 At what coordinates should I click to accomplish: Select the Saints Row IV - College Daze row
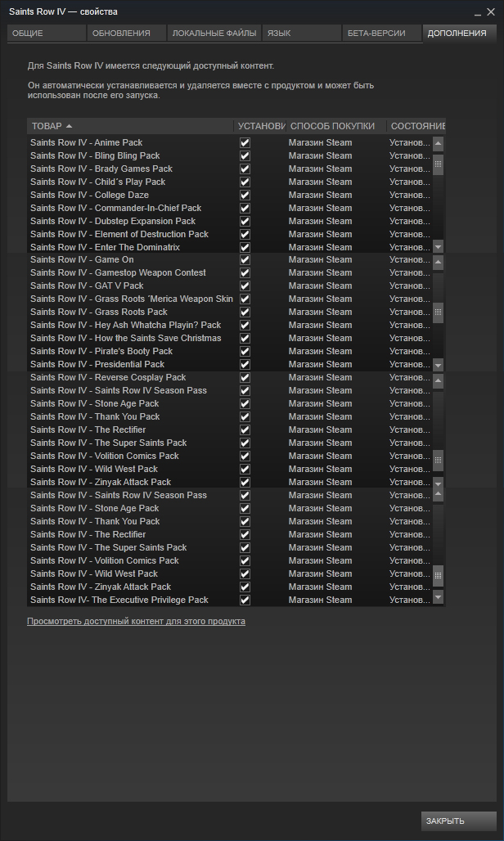229,196
